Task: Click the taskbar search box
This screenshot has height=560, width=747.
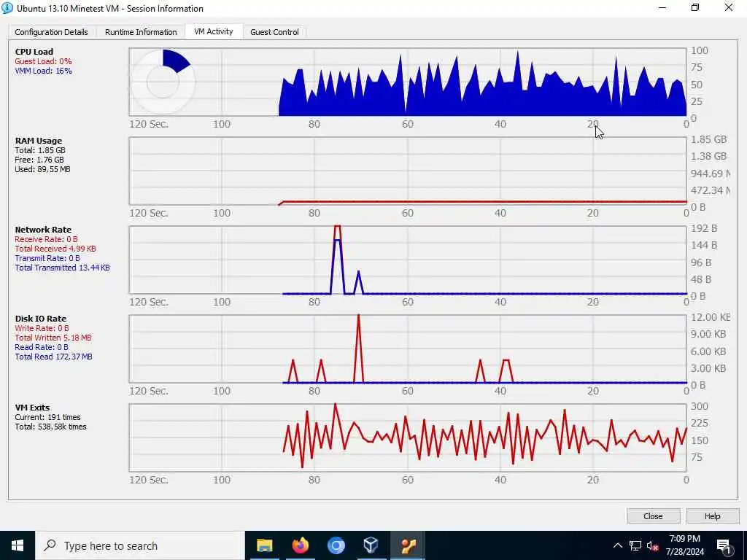Action: [x=140, y=545]
